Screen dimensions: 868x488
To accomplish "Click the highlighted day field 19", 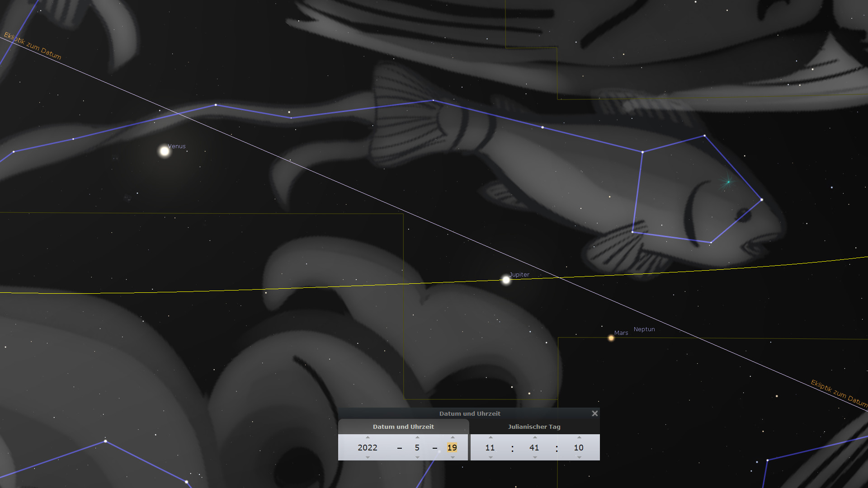I will (452, 447).
